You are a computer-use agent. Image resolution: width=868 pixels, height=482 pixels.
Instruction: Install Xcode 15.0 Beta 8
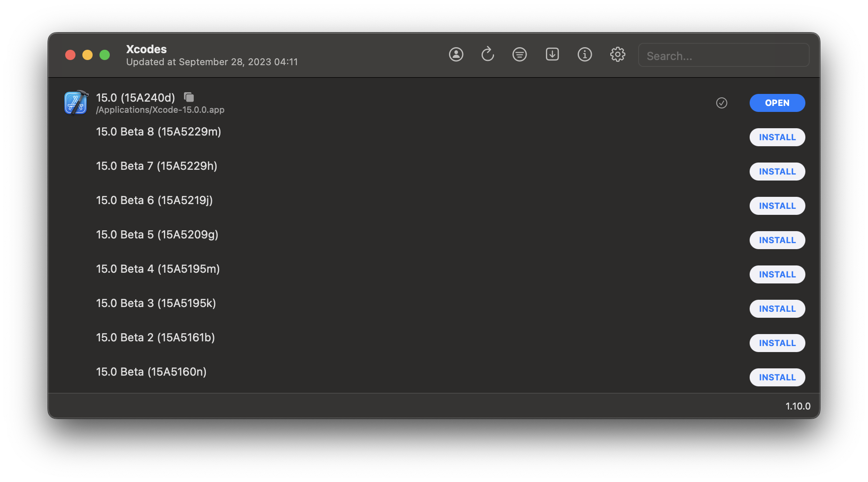[777, 137]
